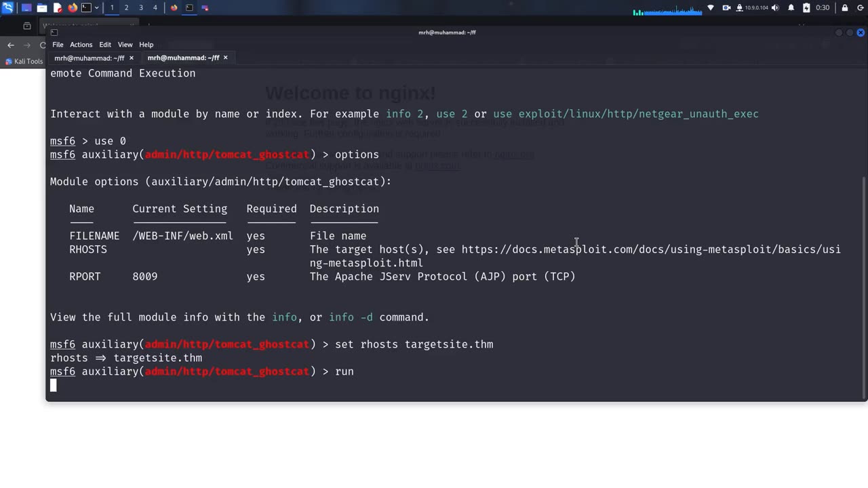The width and height of the screenshot is (868, 488).
Task: Lock the screen with the padlock icon
Action: click(845, 7)
